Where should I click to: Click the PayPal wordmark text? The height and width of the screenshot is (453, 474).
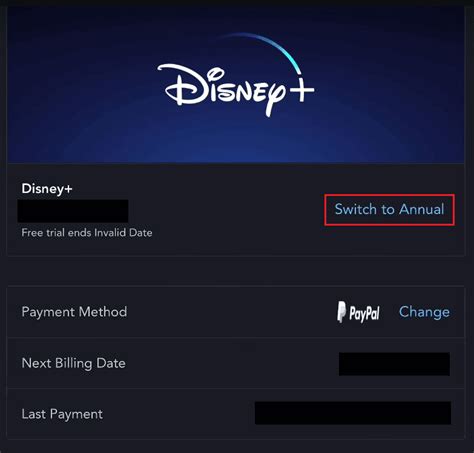[364, 314]
